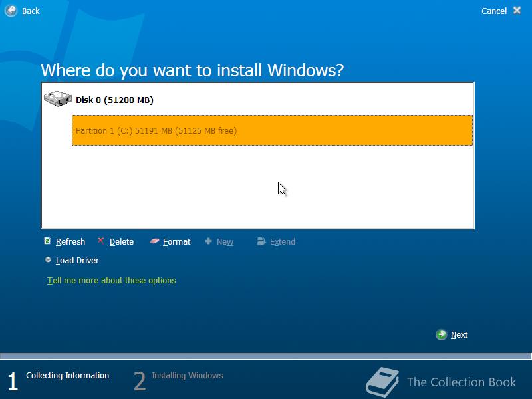Go back using the Back label

click(x=31, y=11)
